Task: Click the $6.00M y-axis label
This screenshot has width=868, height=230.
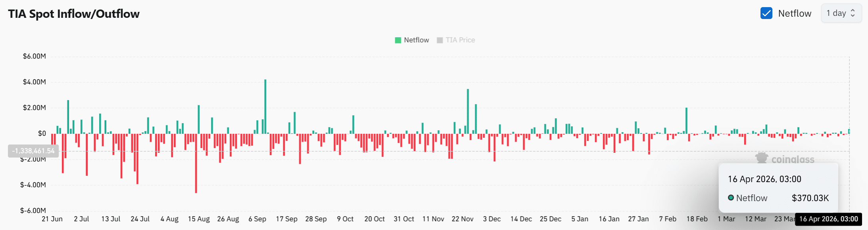Action: tap(34, 56)
